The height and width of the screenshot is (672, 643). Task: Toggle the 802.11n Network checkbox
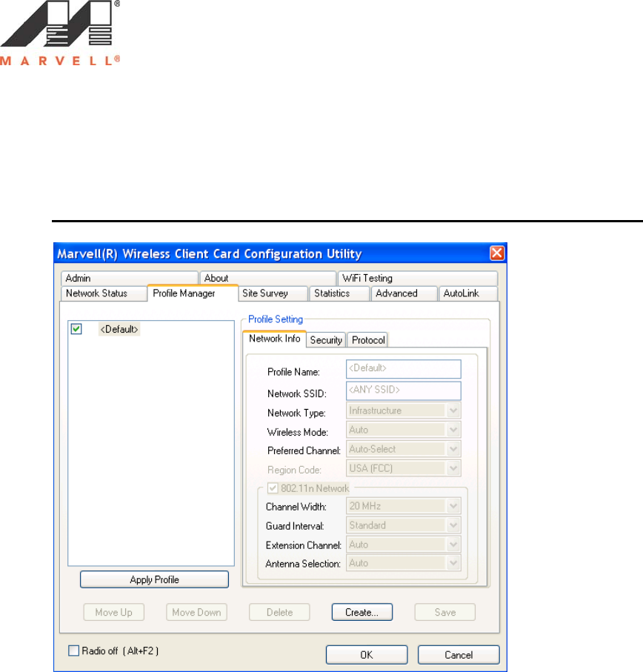click(273, 488)
